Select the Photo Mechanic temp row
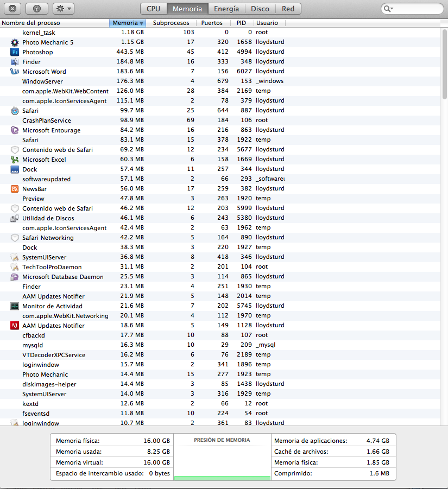The width and height of the screenshot is (448, 489). coord(220,374)
